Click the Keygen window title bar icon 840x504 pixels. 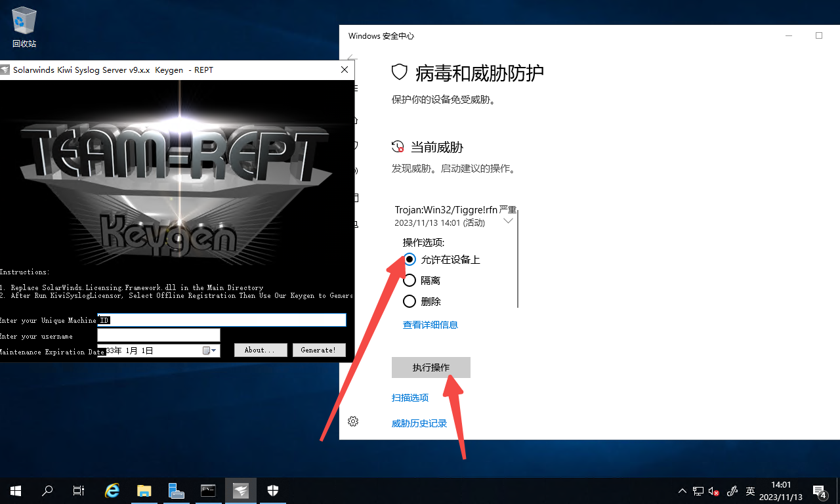(5, 70)
